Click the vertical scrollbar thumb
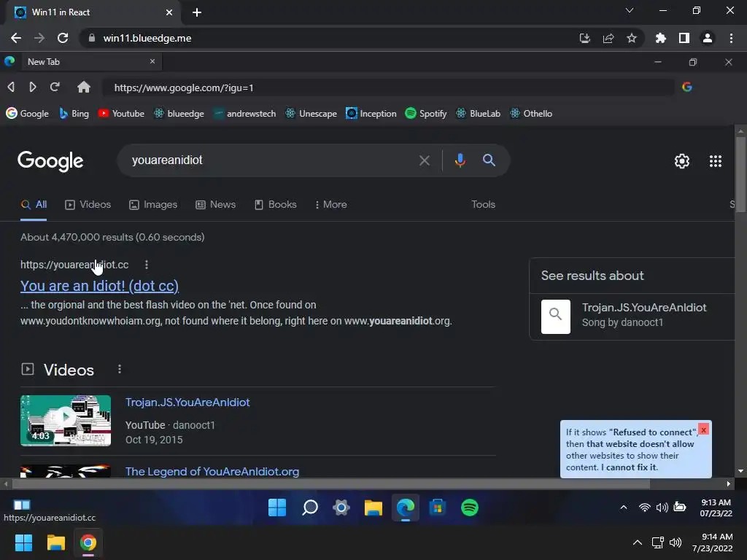The width and height of the screenshot is (747, 560). click(740, 174)
